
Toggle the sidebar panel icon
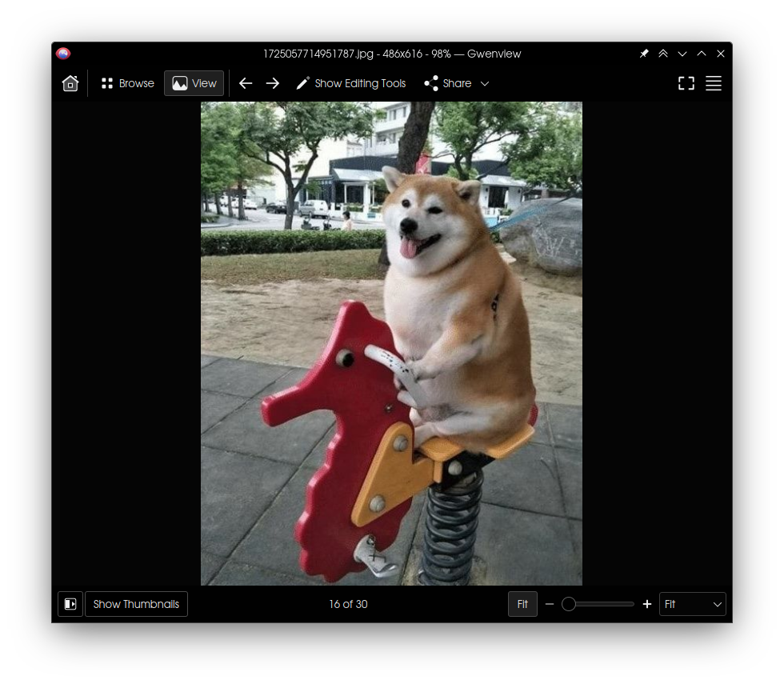click(70, 604)
